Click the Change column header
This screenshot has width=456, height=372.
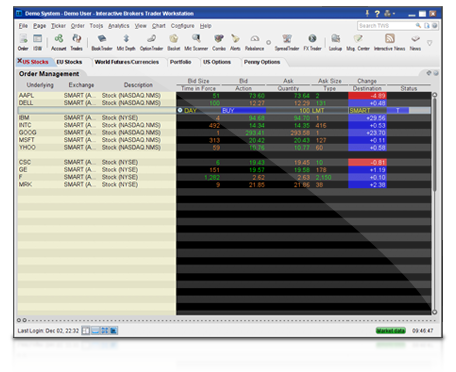click(367, 81)
